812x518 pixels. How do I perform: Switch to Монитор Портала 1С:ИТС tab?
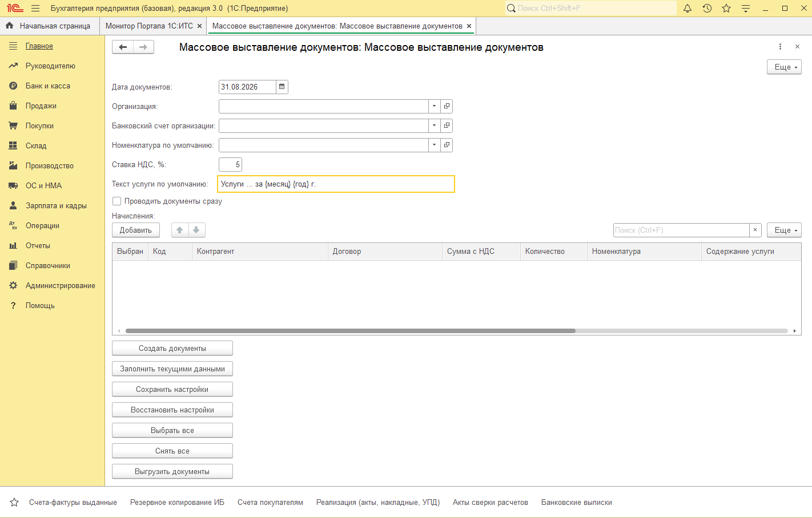point(149,26)
